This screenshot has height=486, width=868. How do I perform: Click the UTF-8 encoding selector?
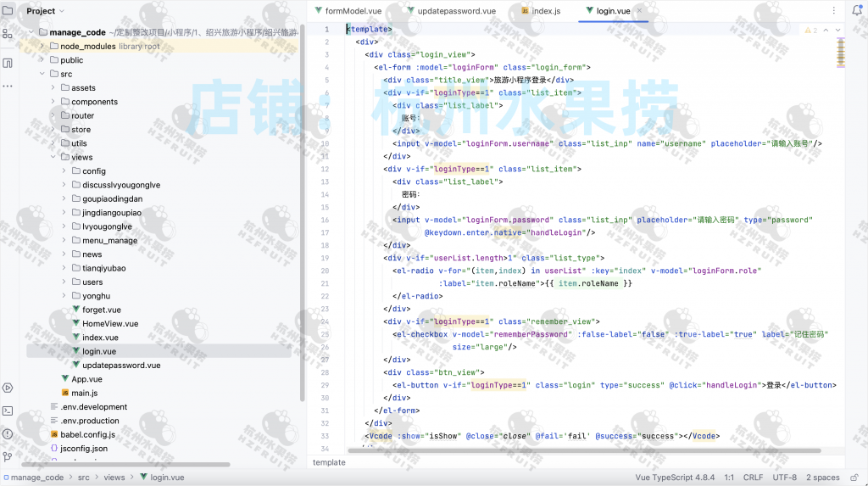pyautogui.click(x=784, y=478)
